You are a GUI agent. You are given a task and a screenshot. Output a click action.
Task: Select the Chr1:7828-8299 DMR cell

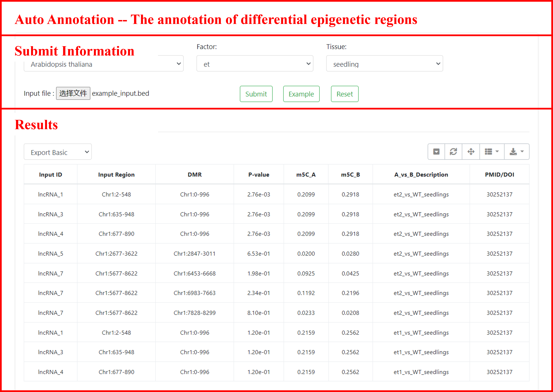(x=195, y=313)
